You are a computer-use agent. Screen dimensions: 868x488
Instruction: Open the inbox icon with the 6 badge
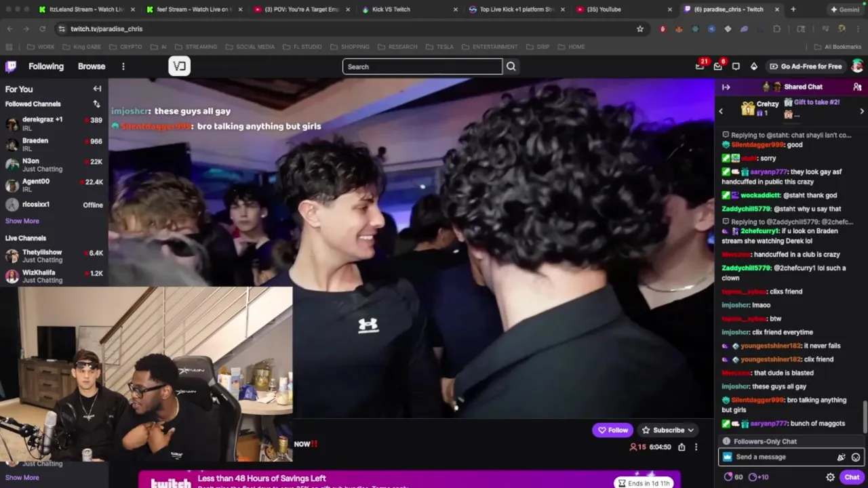(718, 66)
